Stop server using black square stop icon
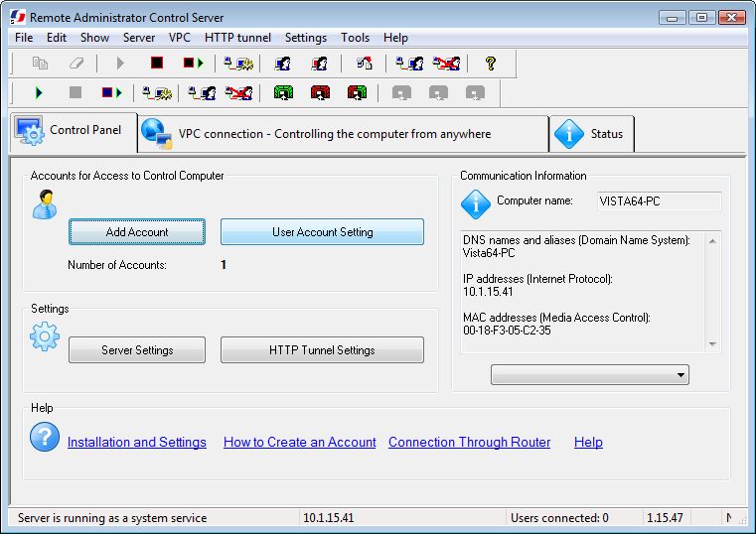This screenshot has width=756, height=534. [157, 63]
